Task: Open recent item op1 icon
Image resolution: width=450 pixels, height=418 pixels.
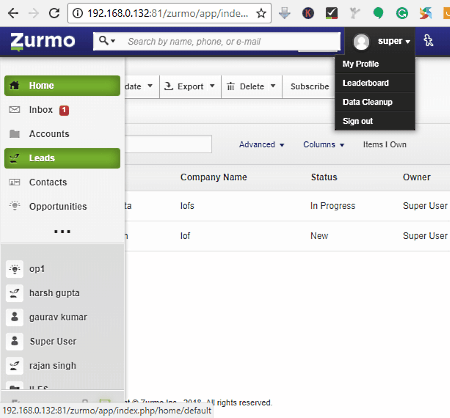Action: tap(15, 269)
